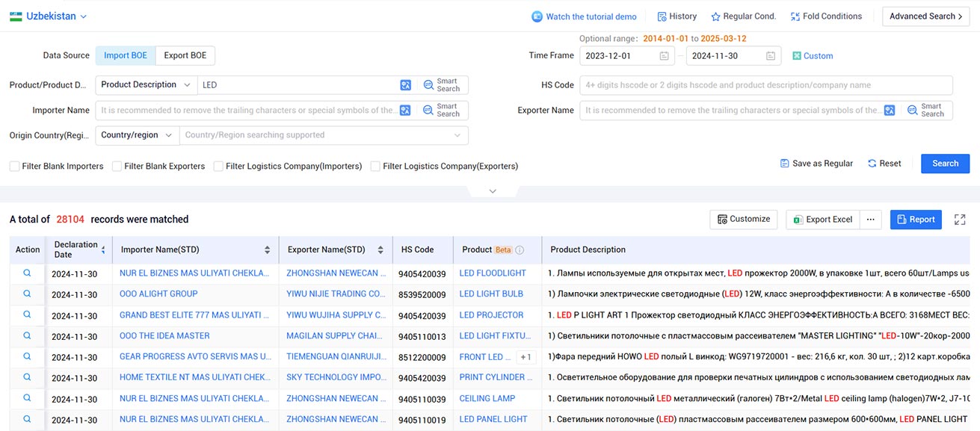Click the LED product description input
980x431 pixels.
point(299,85)
